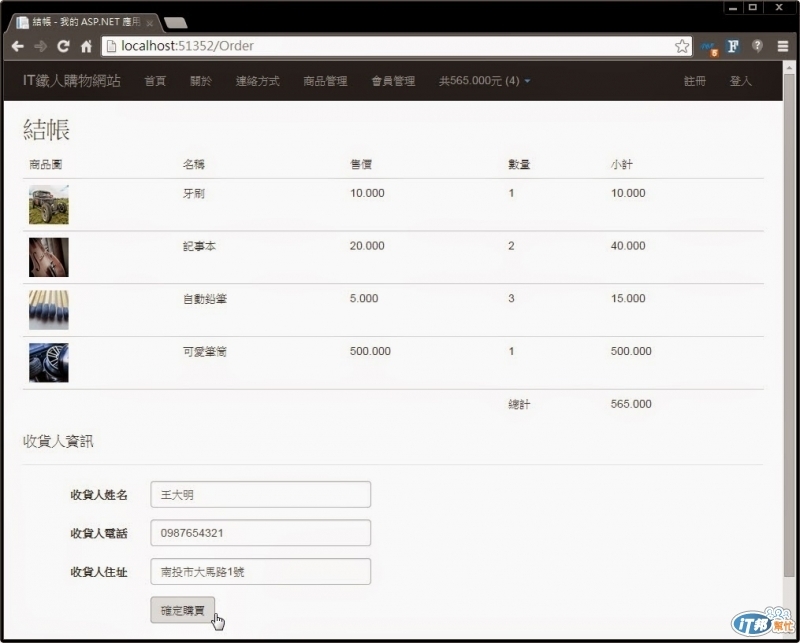Click the 500.000 subtotal for 可愛筆筒
The width and height of the screenshot is (800, 643).
click(631, 351)
